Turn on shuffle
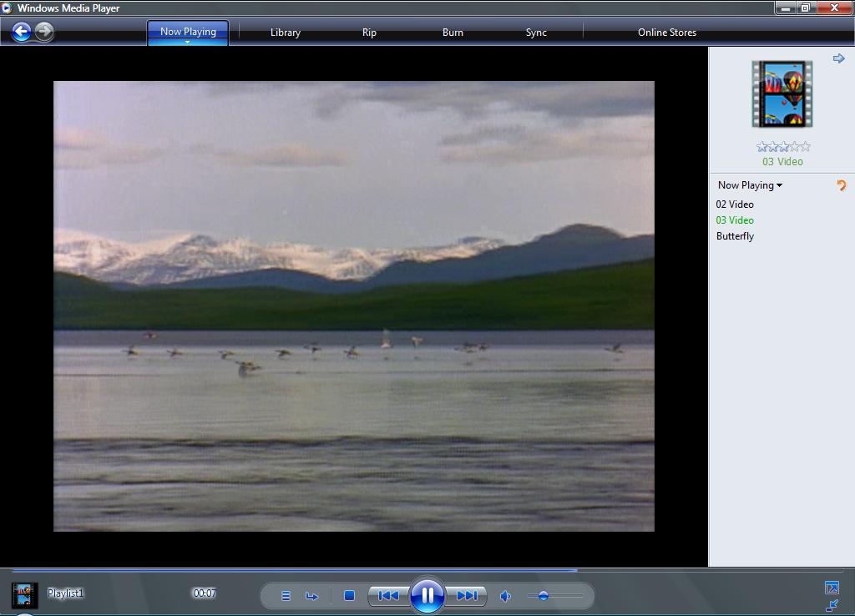 pos(286,596)
